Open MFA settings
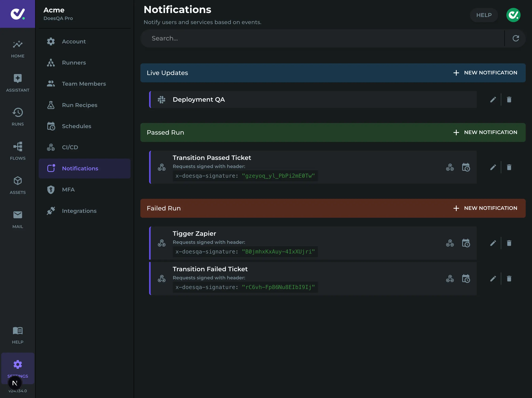The height and width of the screenshot is (398, 532). click(x=68, y=190)
